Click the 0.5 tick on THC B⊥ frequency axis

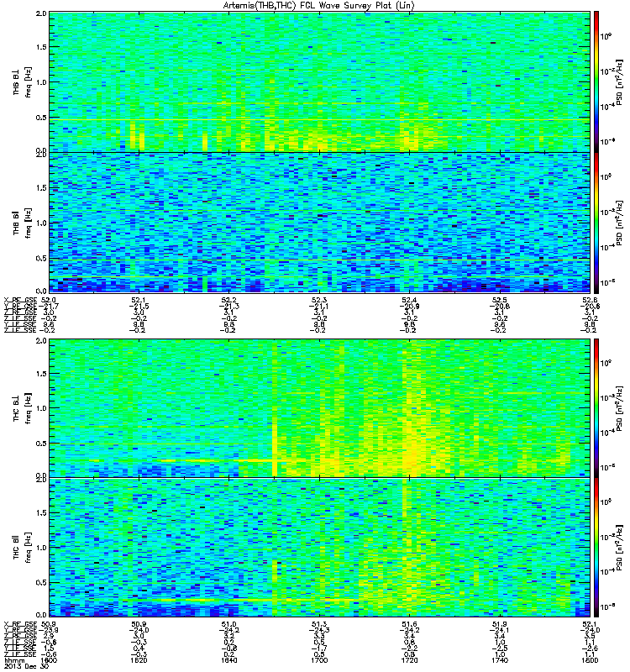[x=41, y=444]
